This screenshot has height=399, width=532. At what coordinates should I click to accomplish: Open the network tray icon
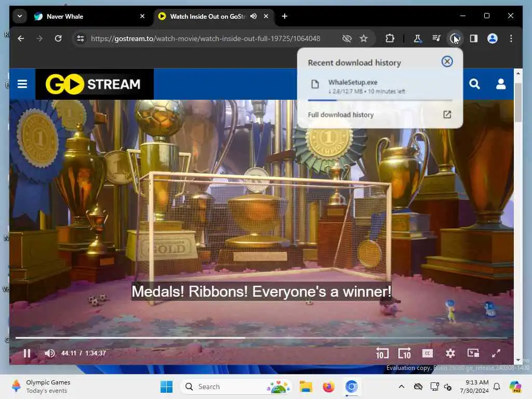[x=435, y=387]
